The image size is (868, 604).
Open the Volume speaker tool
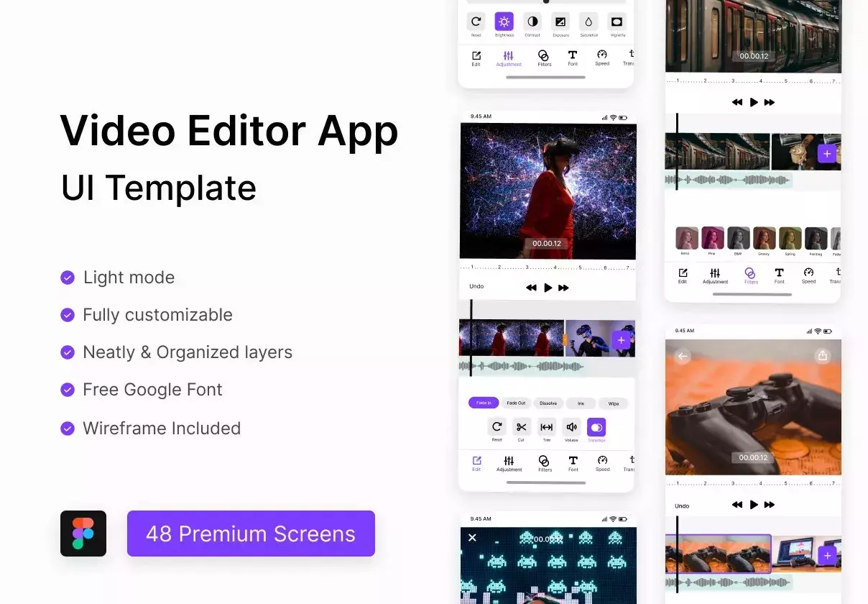(x=571, y=427)
